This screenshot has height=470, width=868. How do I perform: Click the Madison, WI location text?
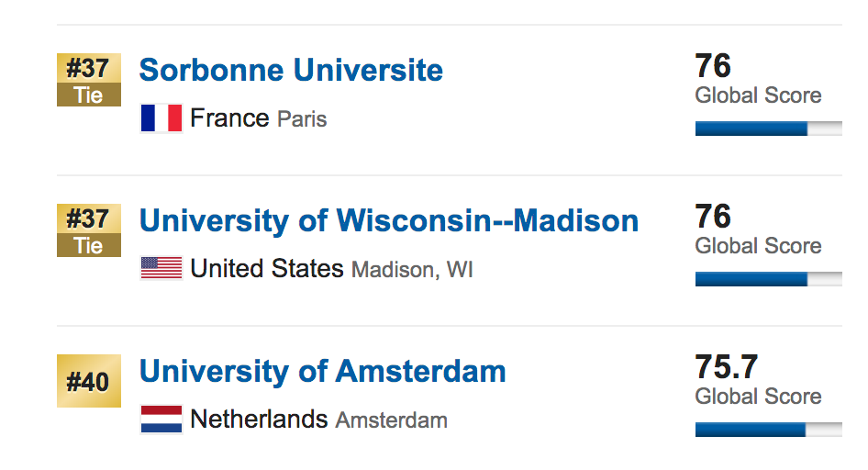tap(412, 270)
